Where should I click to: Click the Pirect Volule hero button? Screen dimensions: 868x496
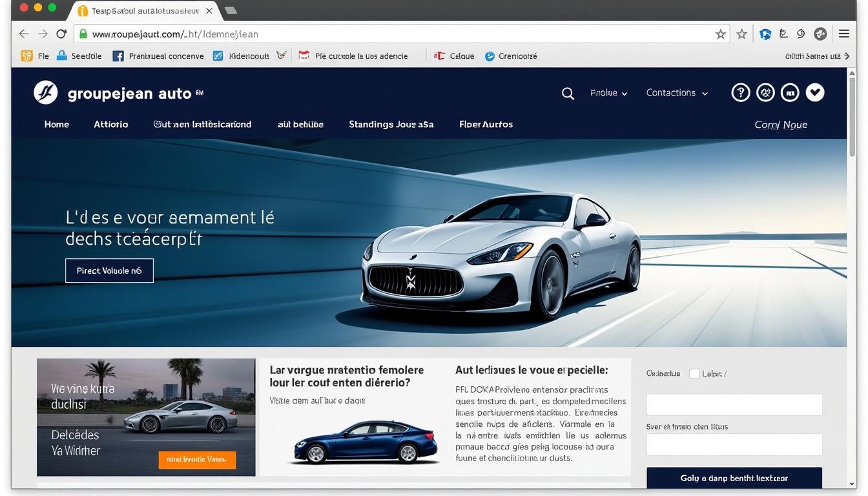[109, 270]
